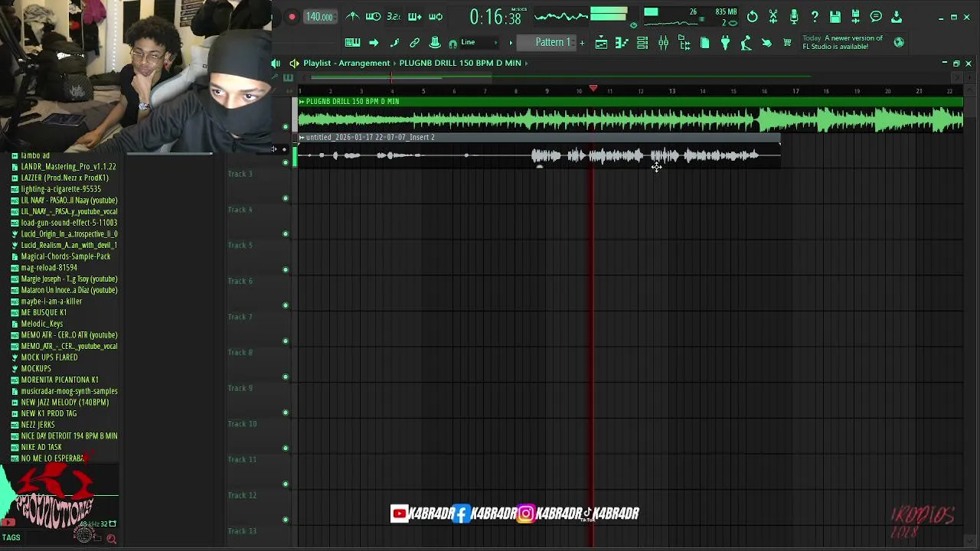Expand the Melodic_Keys folder
This screenshot has width=980, height=551.
coord(37,324)
